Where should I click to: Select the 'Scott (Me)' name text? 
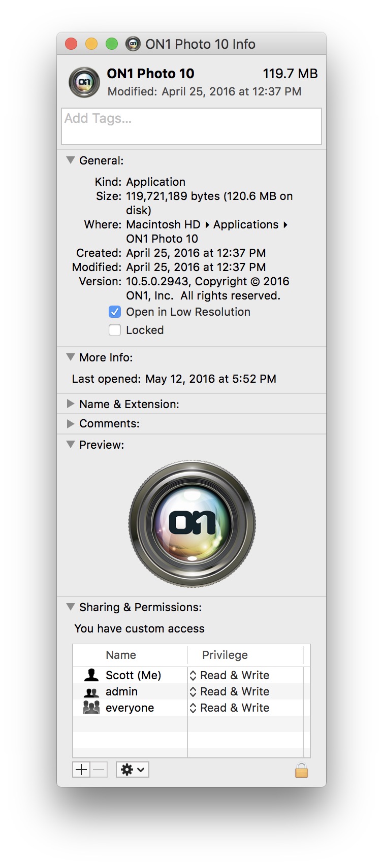click(x=133, y=675)
